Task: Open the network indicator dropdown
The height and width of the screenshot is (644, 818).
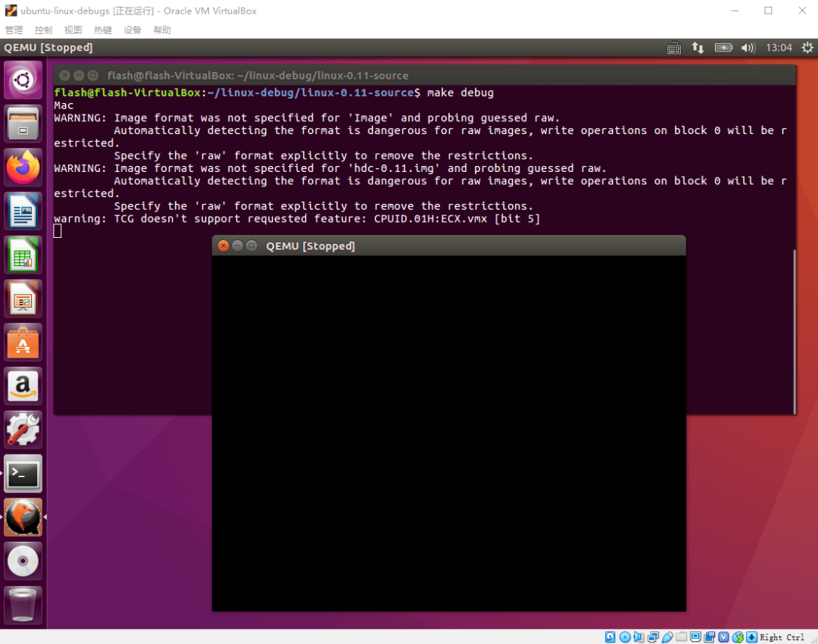Action: 698,47
